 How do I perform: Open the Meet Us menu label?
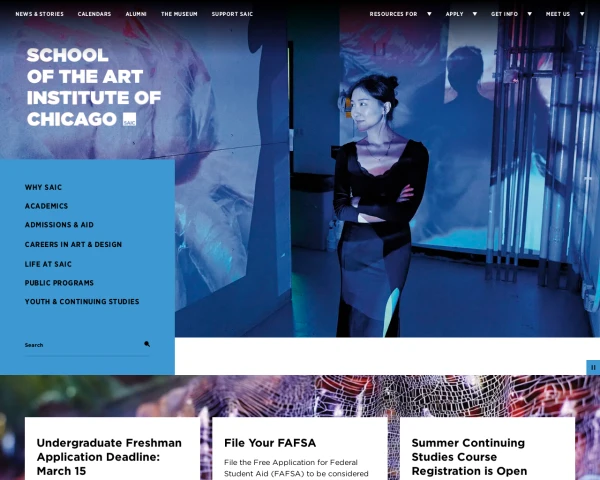click(x=558, y=14)
